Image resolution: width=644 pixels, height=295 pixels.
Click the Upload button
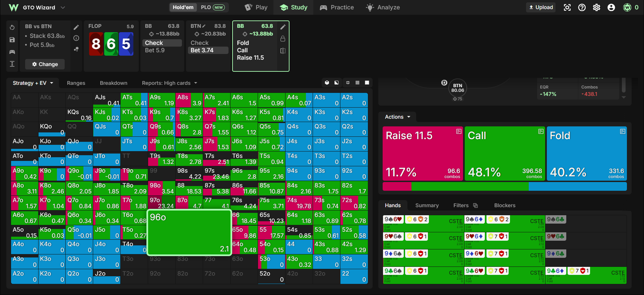tap(541, 7)
